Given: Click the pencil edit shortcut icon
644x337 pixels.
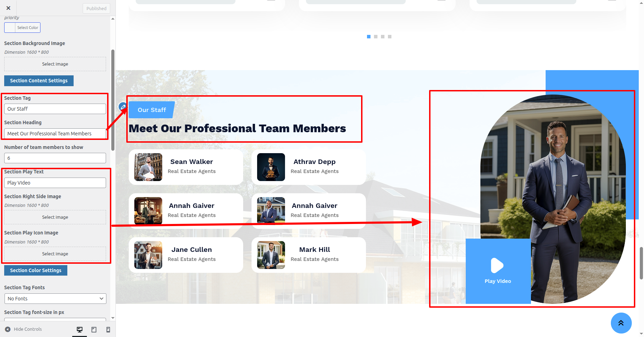Looking at the screenshot, I should 123,107.
